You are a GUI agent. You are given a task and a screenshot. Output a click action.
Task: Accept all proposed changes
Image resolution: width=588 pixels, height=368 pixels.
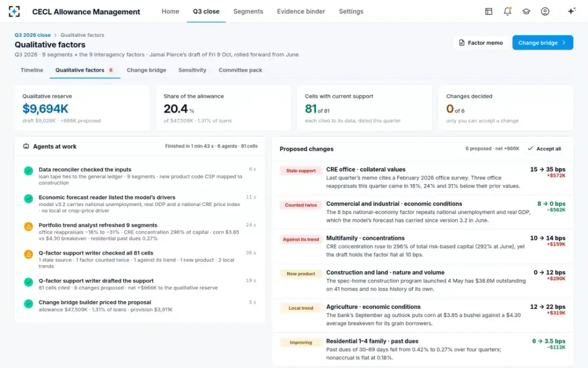(544, 149)
